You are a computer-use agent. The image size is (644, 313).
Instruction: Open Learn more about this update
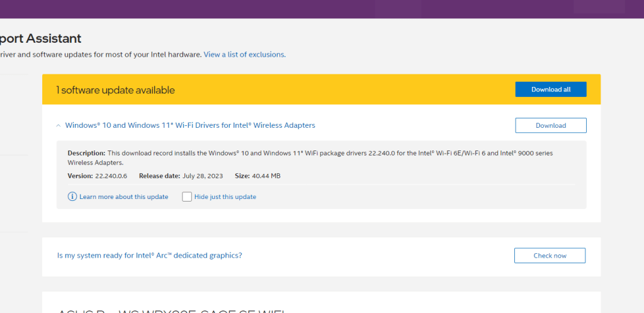pos(123,196)
